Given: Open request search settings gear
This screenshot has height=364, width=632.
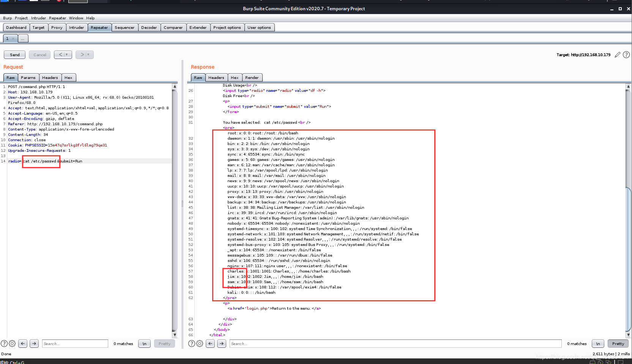Looking at the screenshot, I should (x=12, y=344).
